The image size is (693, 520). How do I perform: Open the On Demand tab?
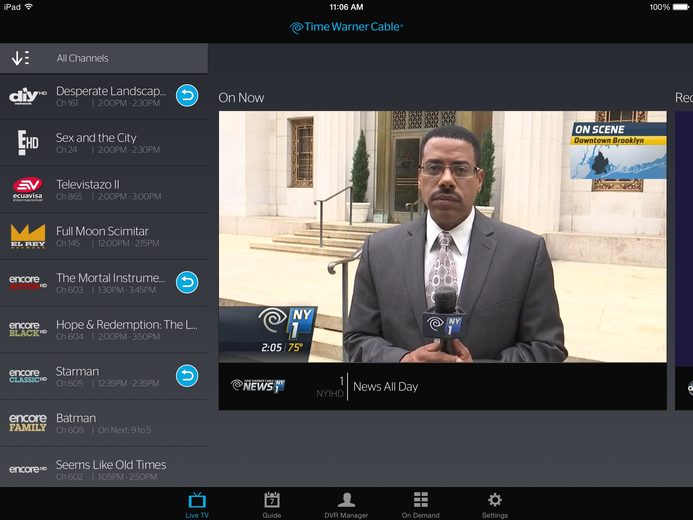tap(420, 505)
